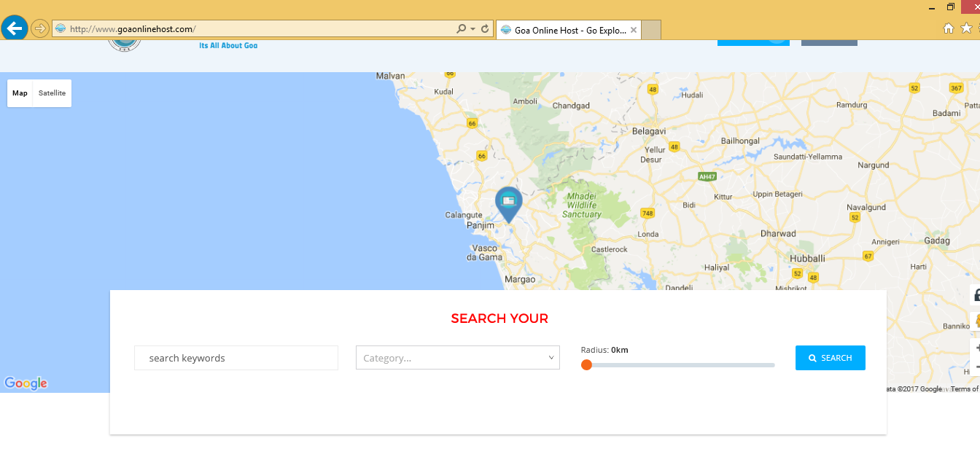Click the browser Back arrow button
Image resolution: width=980 pixels, height=465 pixels.
click(15, 28)
